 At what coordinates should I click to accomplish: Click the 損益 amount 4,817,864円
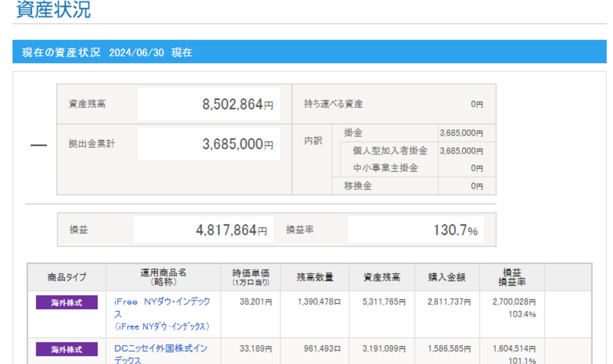pos(231,230)
